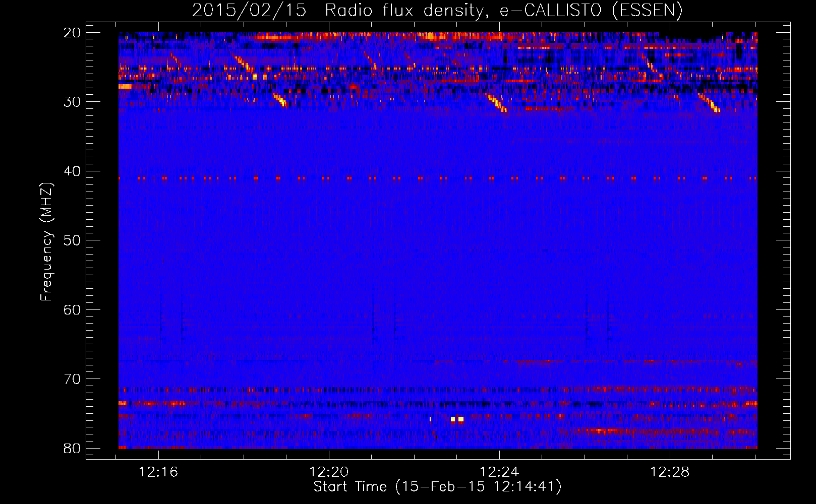Click the '50' frequency tick label

point(72,240)
